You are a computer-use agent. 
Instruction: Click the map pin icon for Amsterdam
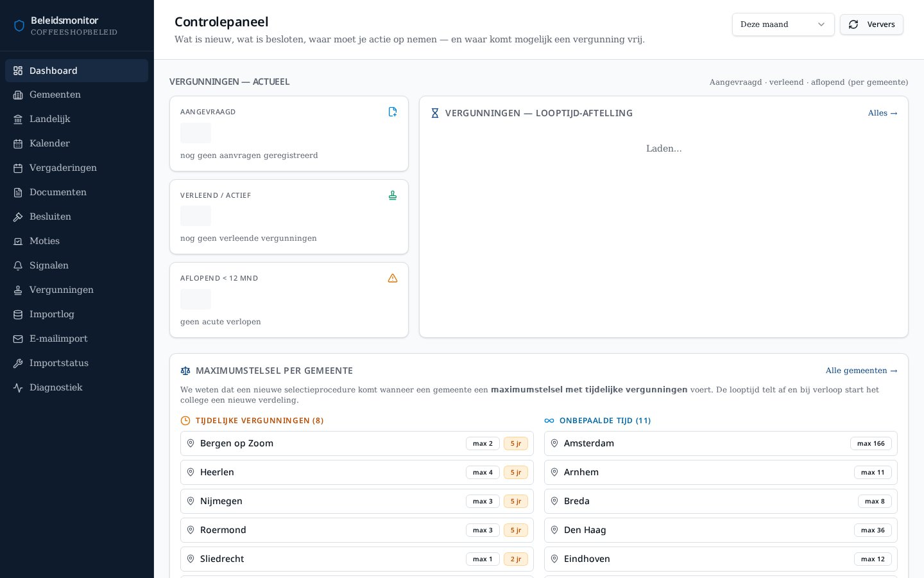(x=554, y=443)
